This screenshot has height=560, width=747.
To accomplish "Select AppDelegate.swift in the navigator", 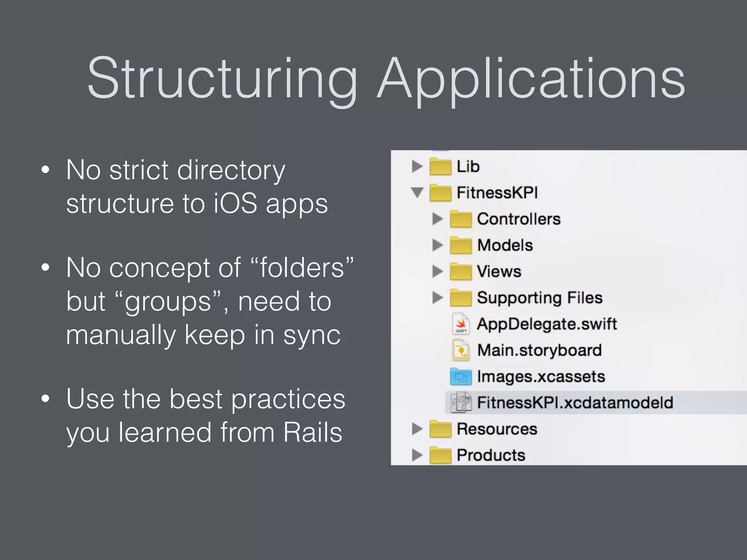I will click(x=546, y=324).
